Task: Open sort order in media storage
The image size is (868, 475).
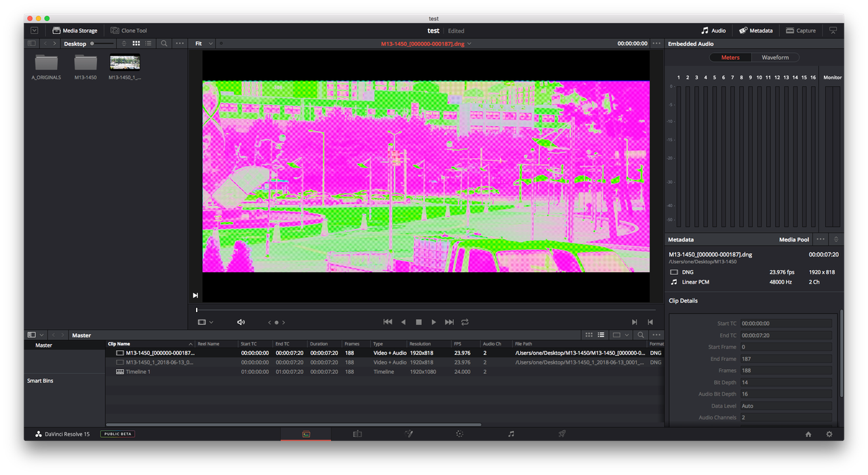Action: point(124,43)
